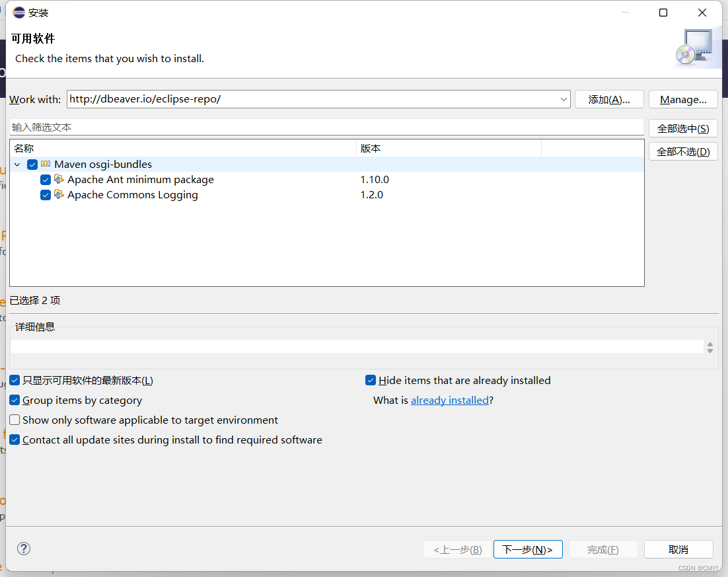Uncheck the Apache Ant minimum package item
Viewport: 728px width, 577px height.
point(45,179)
